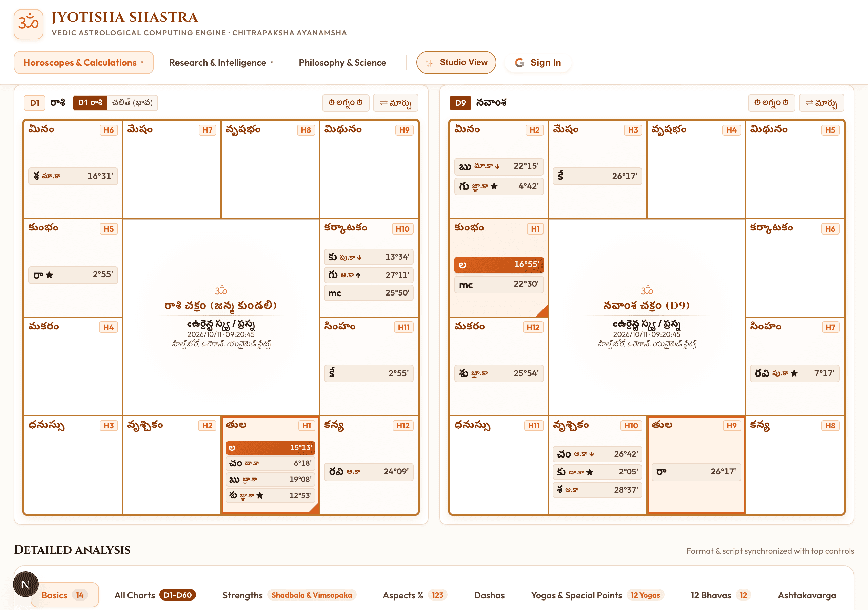This screenshot has height=610, width=868.
Task: Select Jupiter row 27°11' in D1 Karkataka
Action: coord(369,275)
